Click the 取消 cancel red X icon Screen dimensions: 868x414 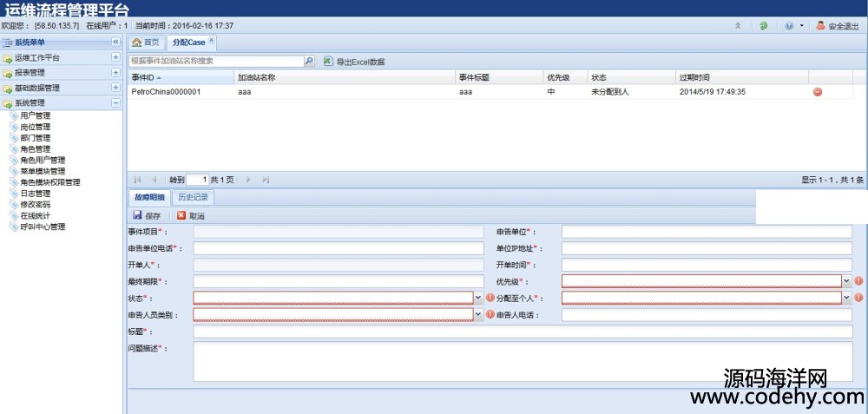tap(181, 215)
